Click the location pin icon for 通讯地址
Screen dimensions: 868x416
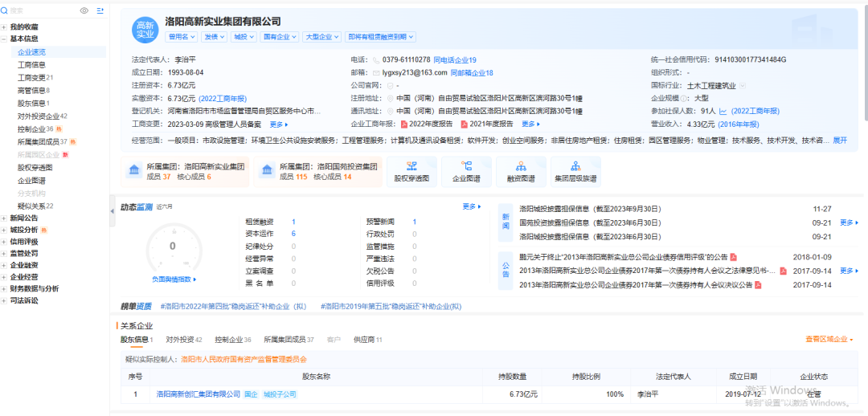[391, 111]
